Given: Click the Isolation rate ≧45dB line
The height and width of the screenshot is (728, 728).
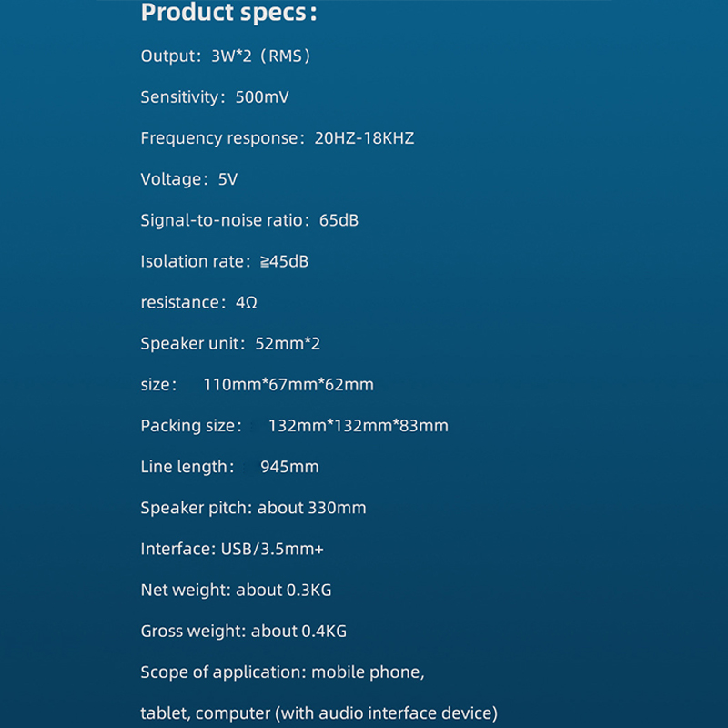Looking at the screenshot, I should point(225,261).
